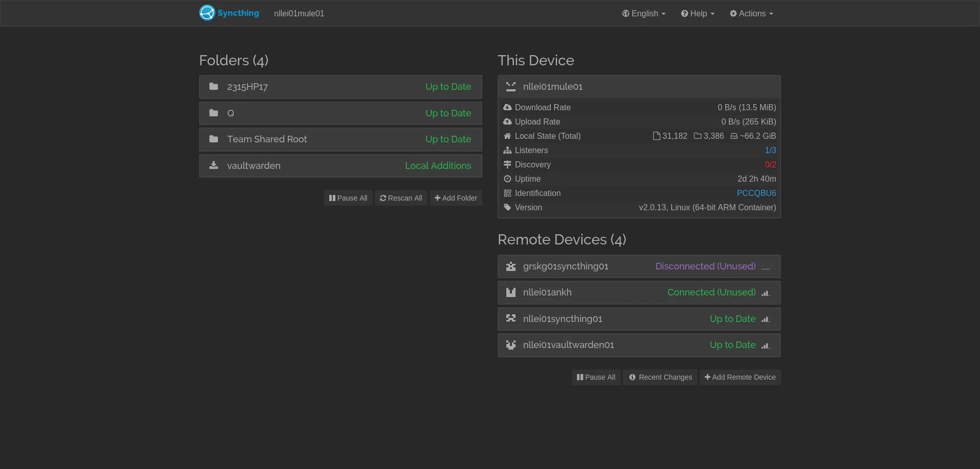Click the uptime value 2d 2h 40m
The width and height of the screenshot is (980, 469).
(757, 179)
